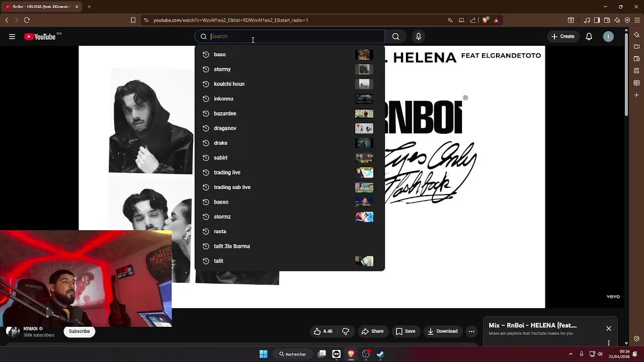
Task: Click the URL in the address bar
Action: click(230, 20)
